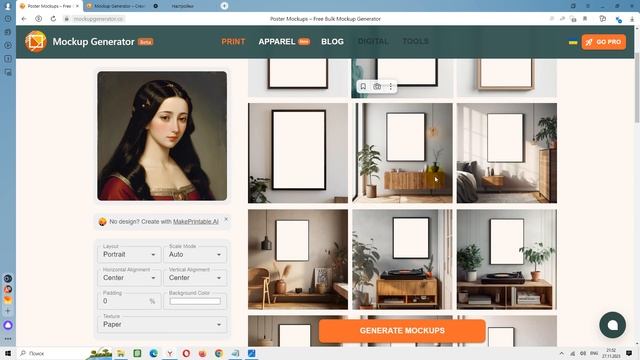This screenshot has width=640, height=360.
Task: Select the large black frame mockup with plant
Action: click(x=298, y=153)
